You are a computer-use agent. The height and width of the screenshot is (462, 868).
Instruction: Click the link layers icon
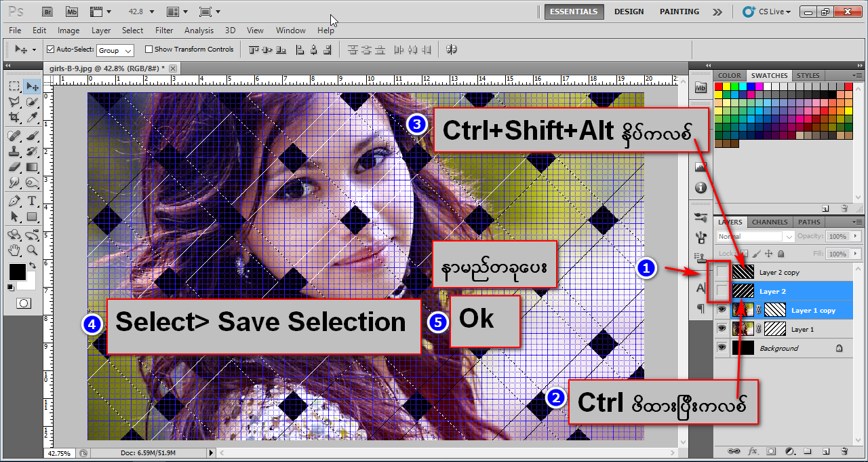732,450
